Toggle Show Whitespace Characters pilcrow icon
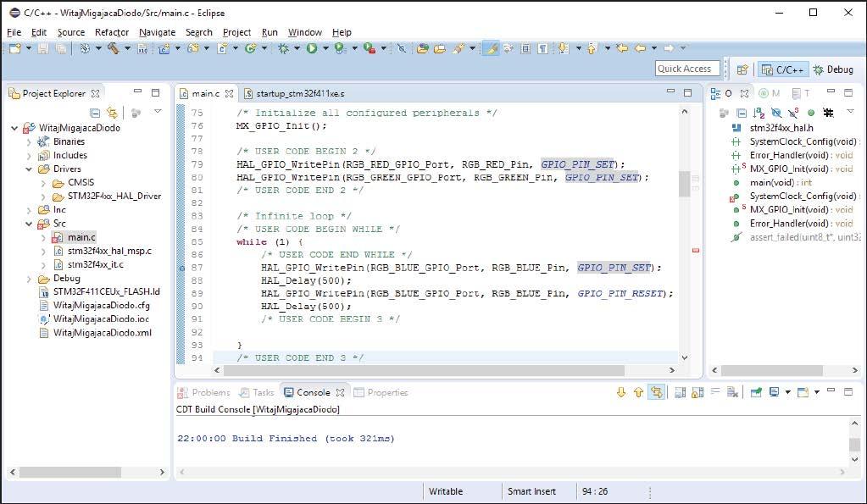 click(x=543, y=48)
